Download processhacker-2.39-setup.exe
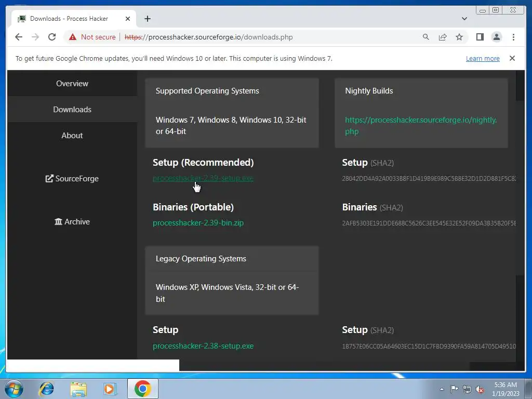The image size is (532, 399). pyautogui.click(x=203, y=178)
